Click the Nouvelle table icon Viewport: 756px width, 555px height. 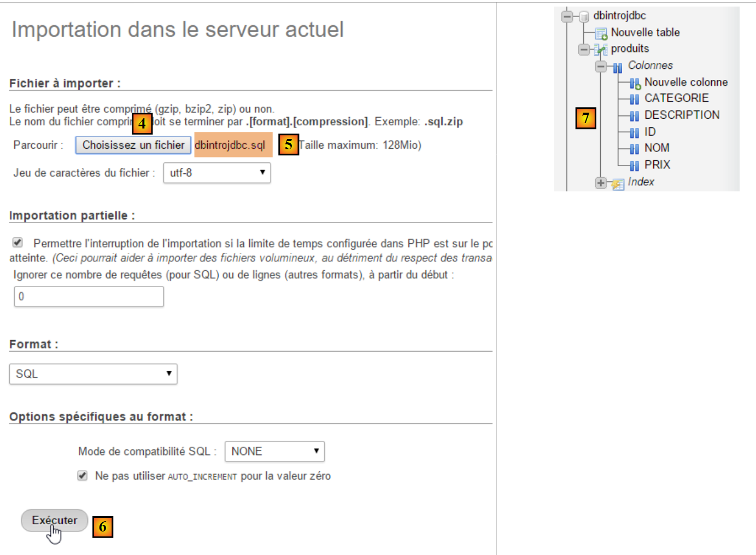(601, 33)
